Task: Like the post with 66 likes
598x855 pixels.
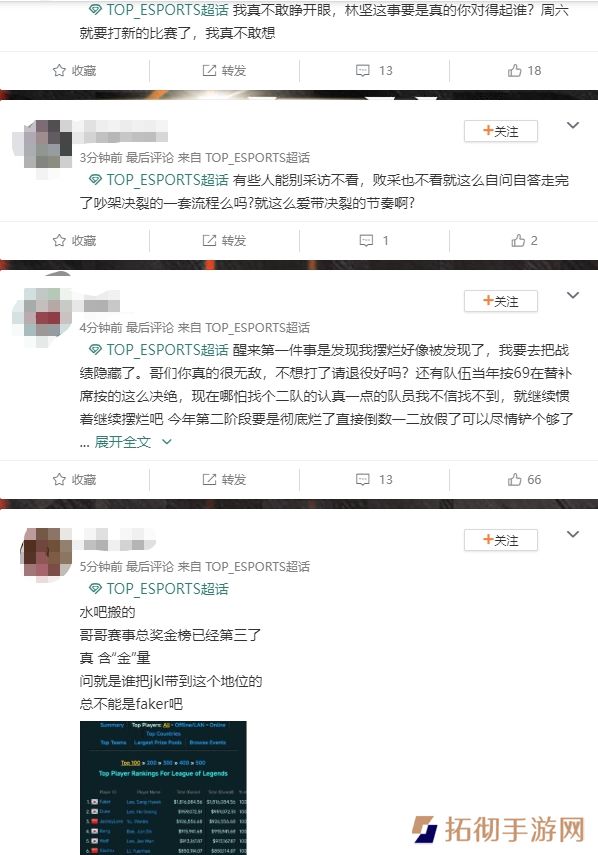Action: coord(524,479)
